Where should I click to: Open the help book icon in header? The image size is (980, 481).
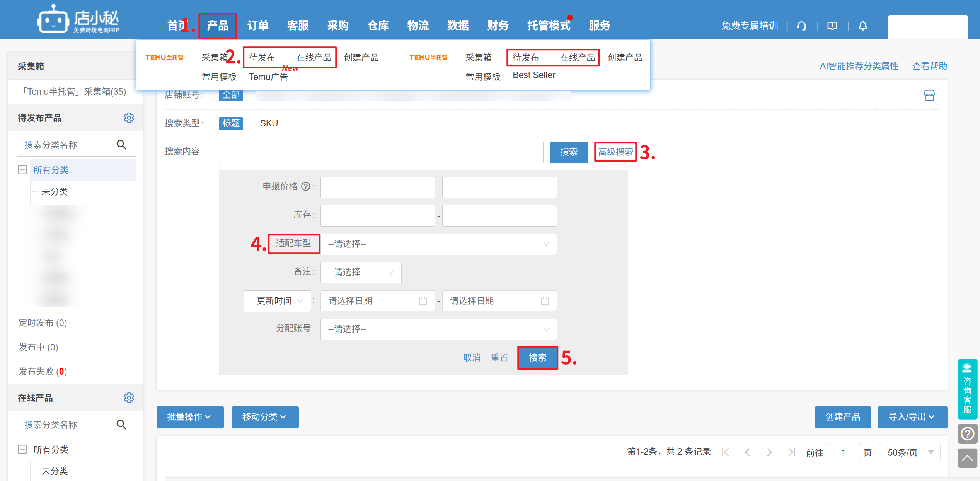pos(832,26)
